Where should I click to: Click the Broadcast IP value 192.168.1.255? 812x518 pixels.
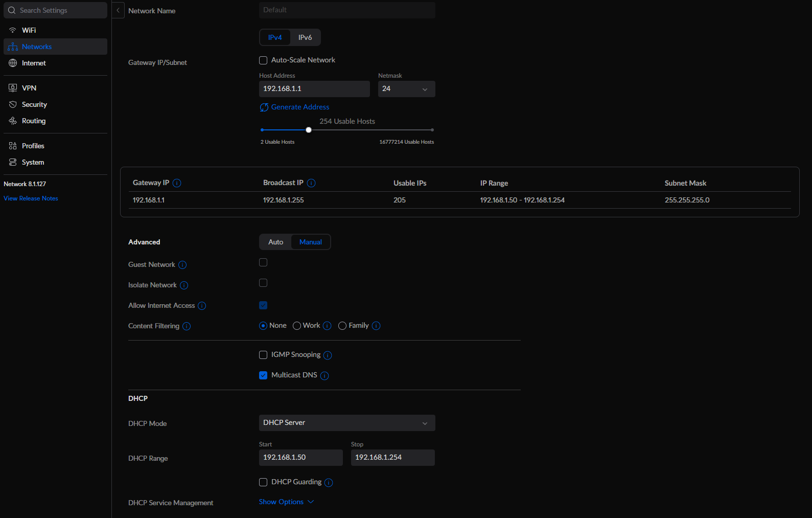(283, 200)
